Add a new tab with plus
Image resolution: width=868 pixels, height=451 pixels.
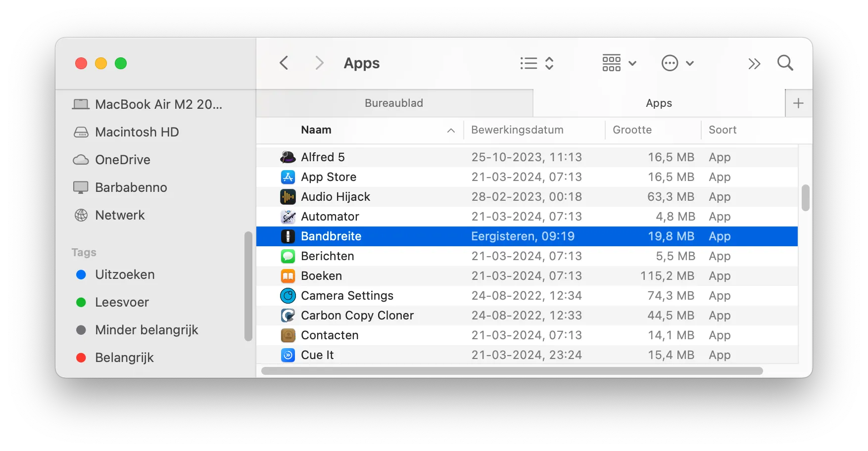tap(798, 103)
